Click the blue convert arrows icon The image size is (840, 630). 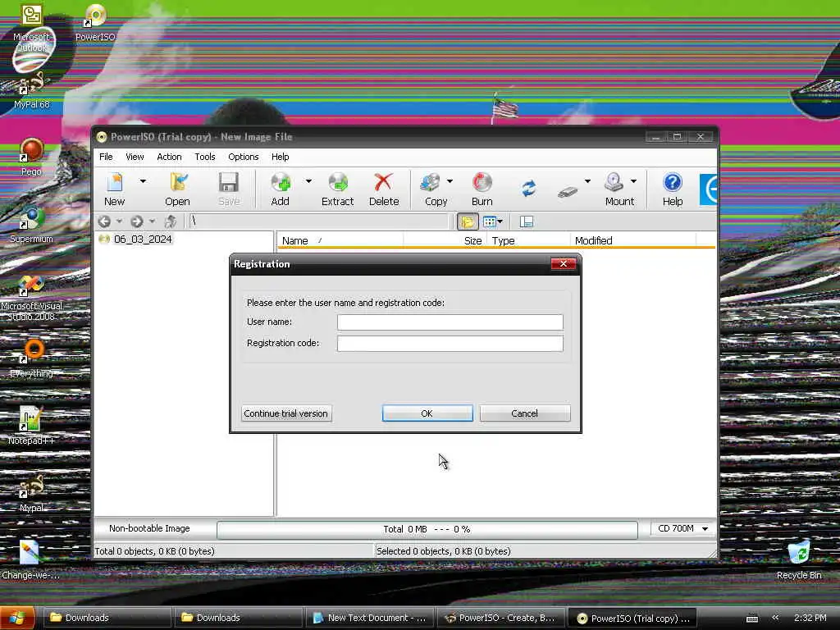[529, 189]
